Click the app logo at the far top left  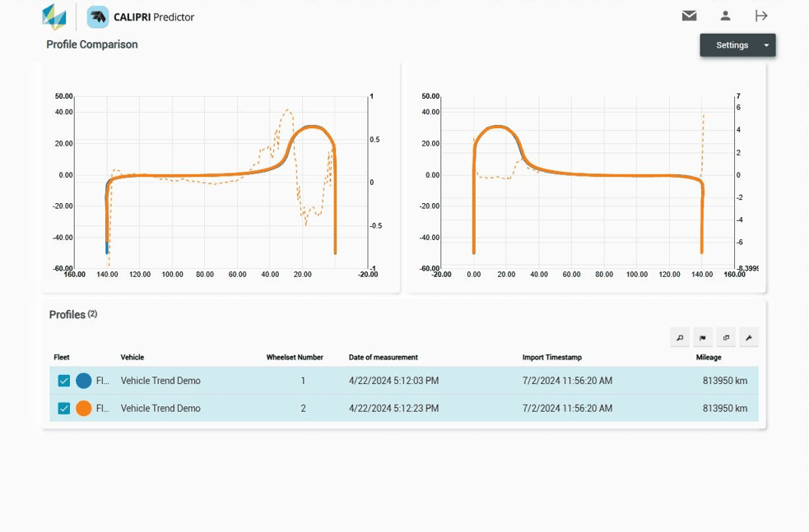tap(52, 15)
